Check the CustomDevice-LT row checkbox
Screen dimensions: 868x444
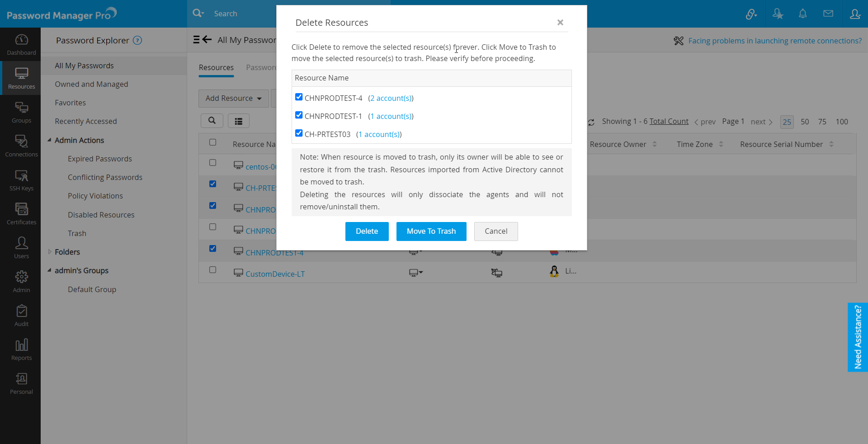[x=213, y=270]
